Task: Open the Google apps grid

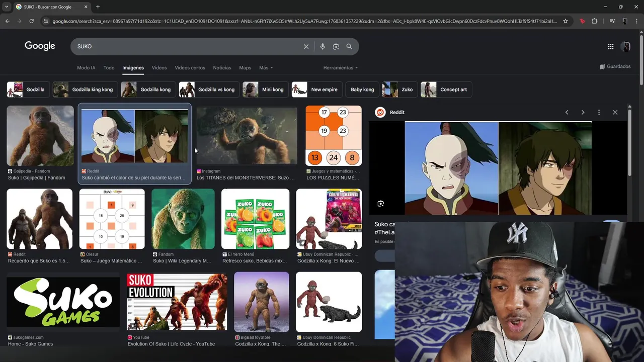Action: (611, 46)
